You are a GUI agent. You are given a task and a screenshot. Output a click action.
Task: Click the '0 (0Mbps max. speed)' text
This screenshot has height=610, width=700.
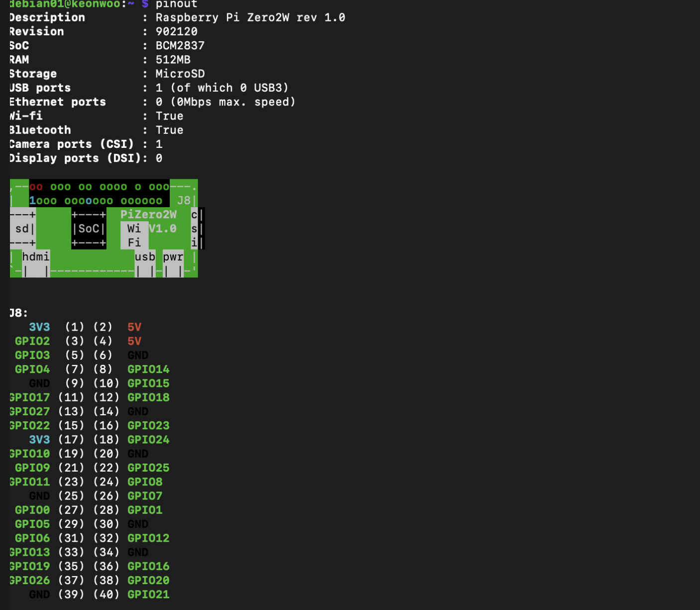[x=226, y=102]
